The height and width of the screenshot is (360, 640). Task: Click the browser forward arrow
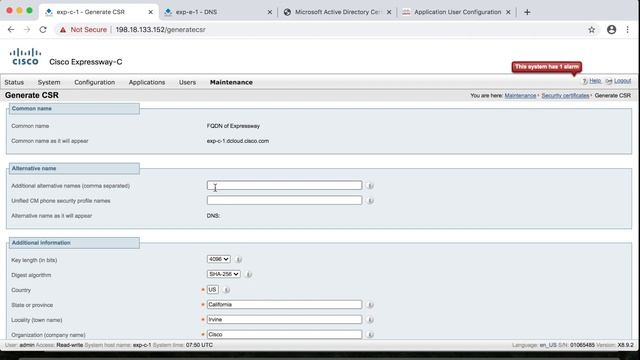tap(27, 29)
